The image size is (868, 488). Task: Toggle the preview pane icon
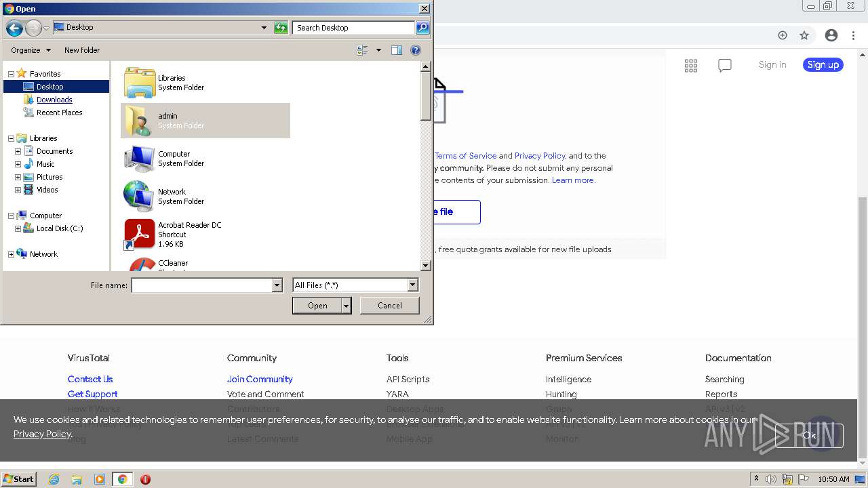pos(397,50)
